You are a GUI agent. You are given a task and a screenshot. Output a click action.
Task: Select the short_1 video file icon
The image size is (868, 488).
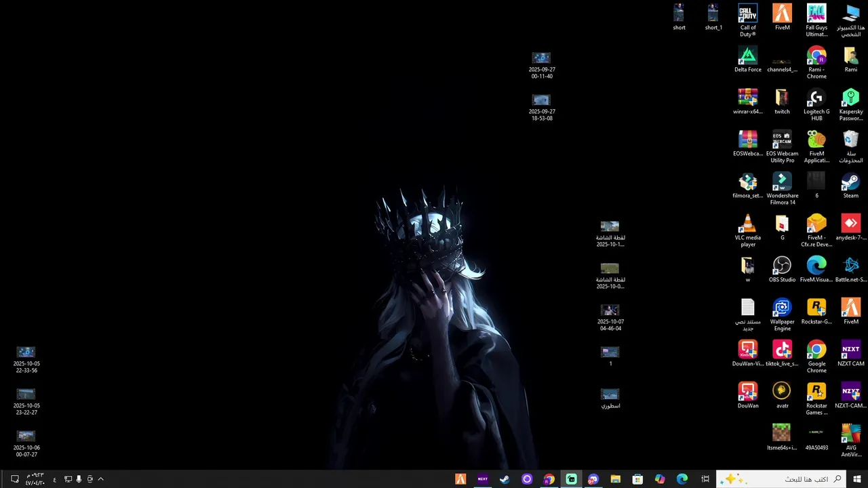[x=713, y=18]
